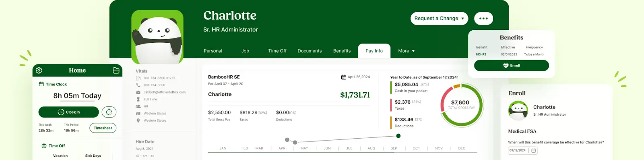This screenshot has height=160, width=644.
Task: Click the Time Off briefcase icon
Action: [44, 146]
